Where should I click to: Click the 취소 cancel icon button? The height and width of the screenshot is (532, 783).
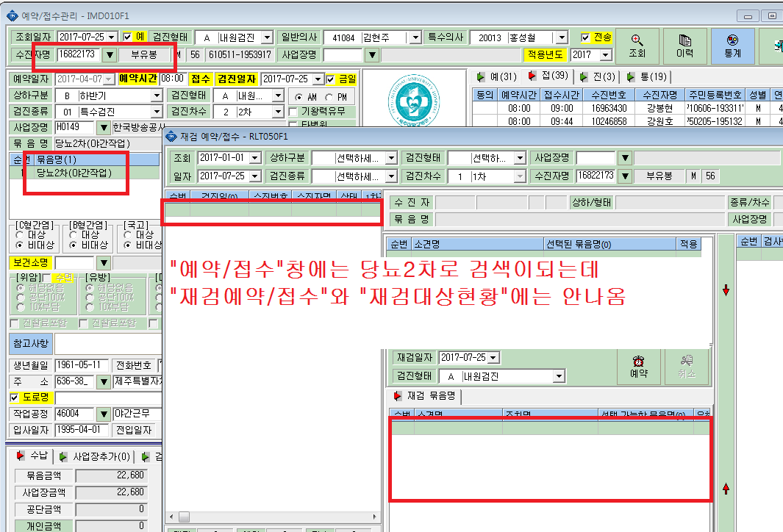[687, 367]
